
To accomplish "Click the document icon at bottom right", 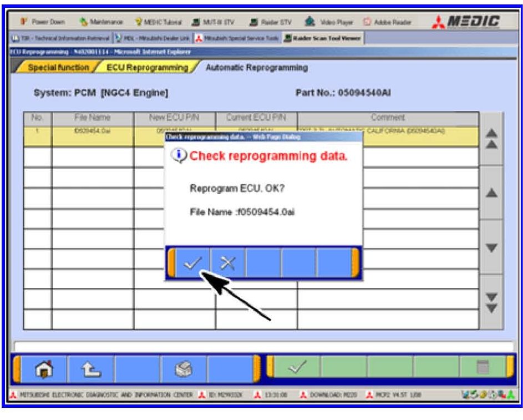I will (x=483, y=367).
